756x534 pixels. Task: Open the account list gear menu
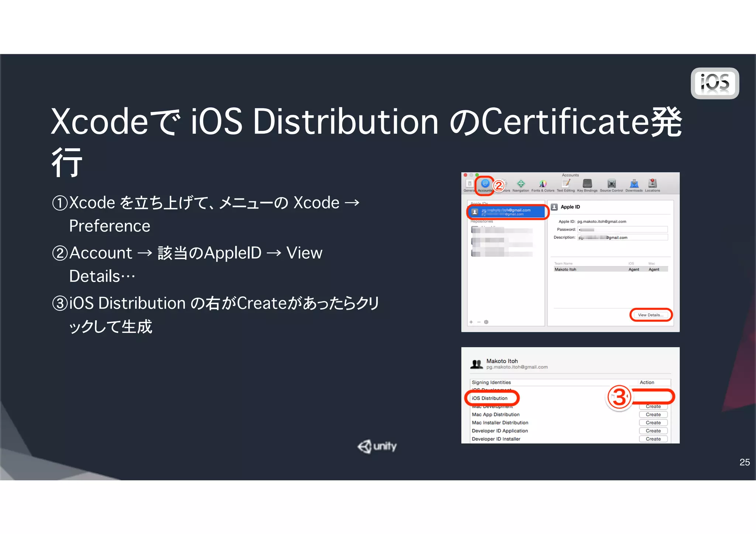(x=486, y=322)
